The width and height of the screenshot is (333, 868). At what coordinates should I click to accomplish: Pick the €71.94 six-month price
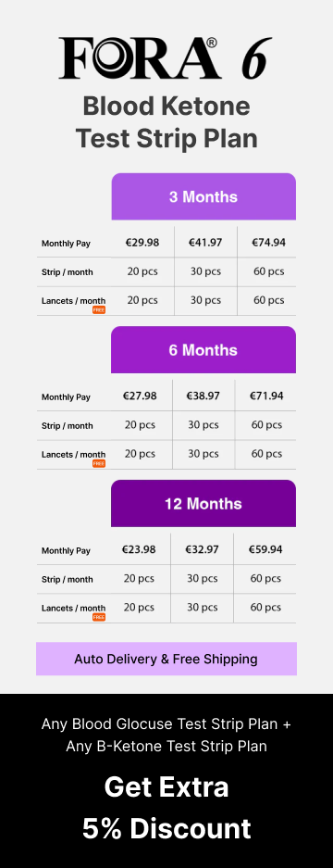point(266,396)
